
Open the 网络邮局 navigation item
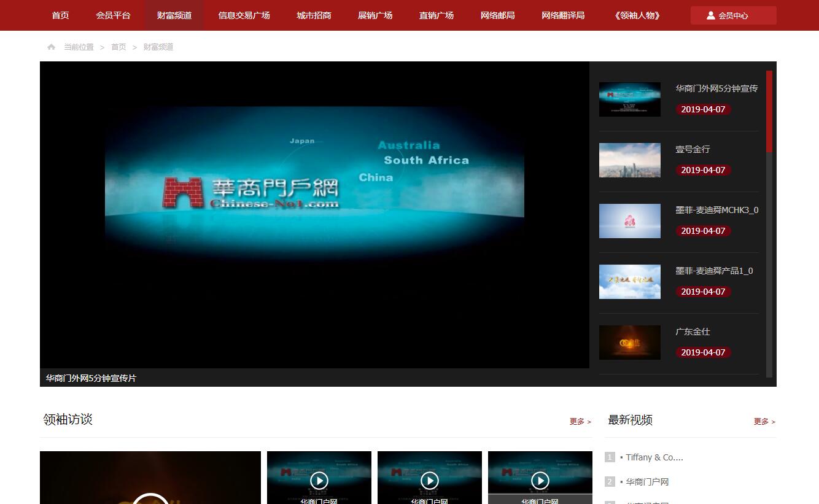pyautogui.click(x=498, y=15)
